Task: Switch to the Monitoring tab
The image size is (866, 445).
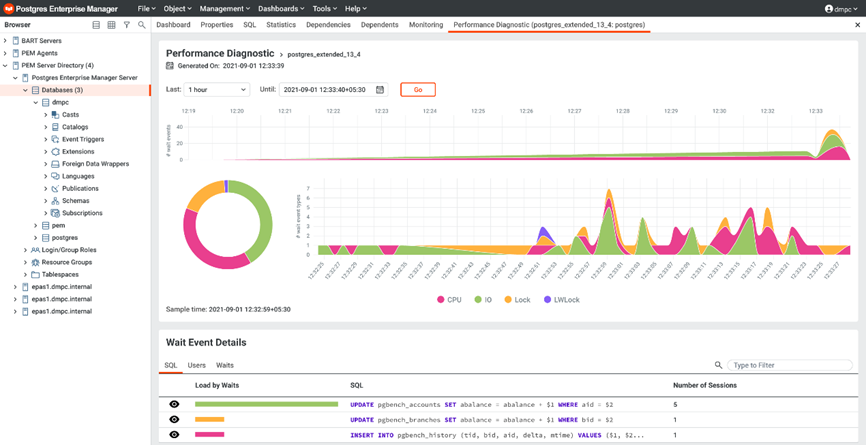Action: click(426, 25)
